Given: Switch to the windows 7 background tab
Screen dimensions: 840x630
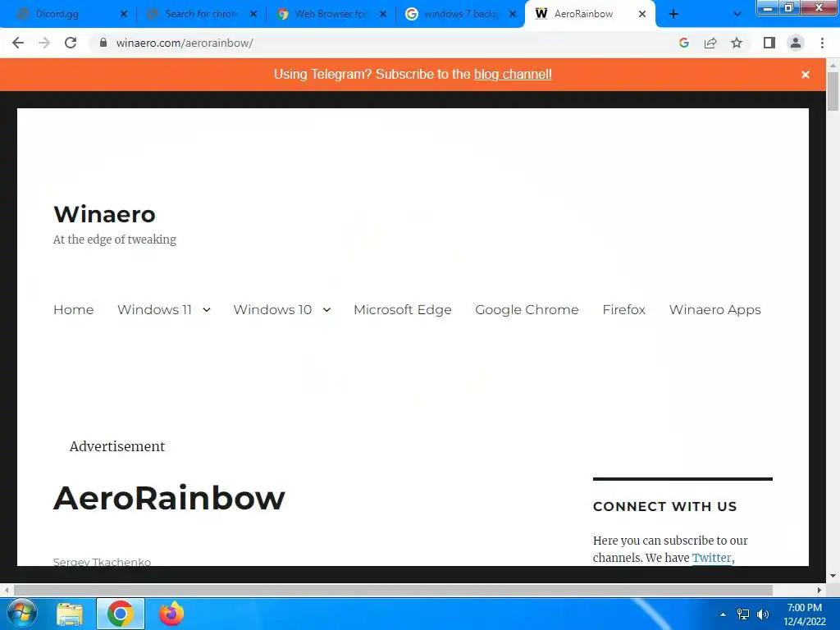Looking at the screenshot, I should 461,14.
